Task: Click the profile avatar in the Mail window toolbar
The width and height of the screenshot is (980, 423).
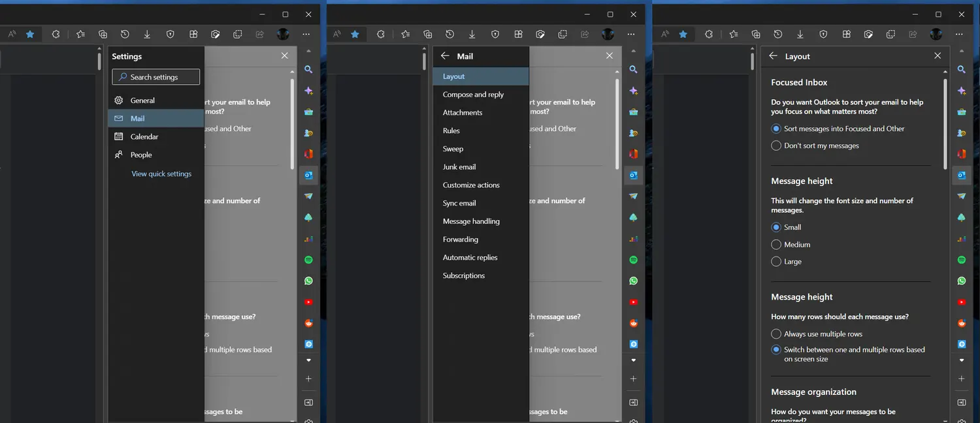Action: (608, 35)
